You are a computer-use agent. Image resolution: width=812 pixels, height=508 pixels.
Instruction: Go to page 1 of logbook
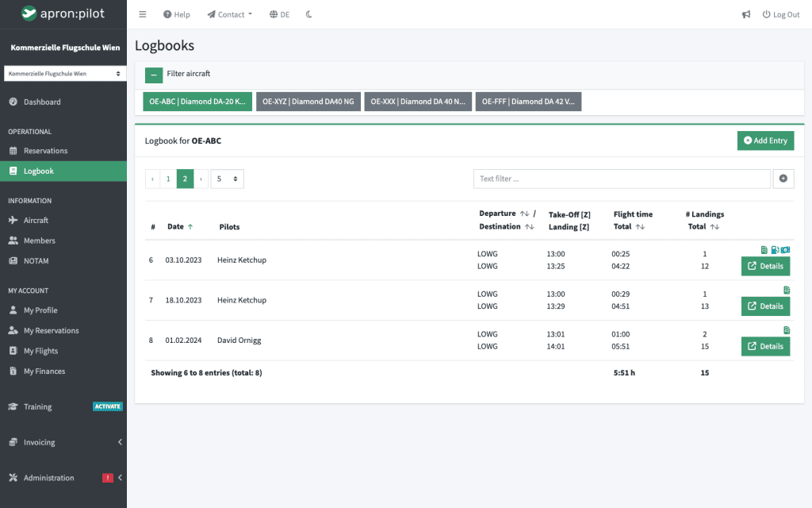coord(168,179)
